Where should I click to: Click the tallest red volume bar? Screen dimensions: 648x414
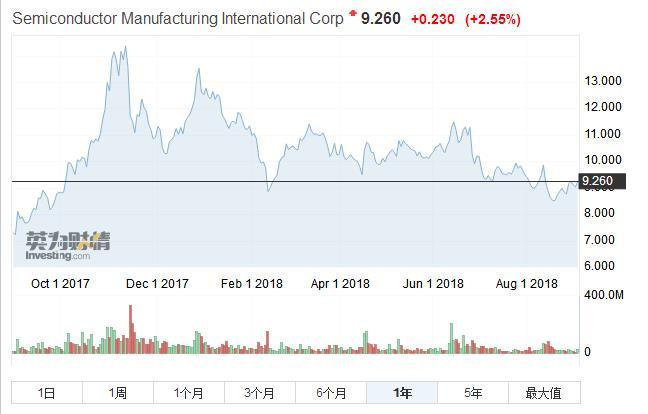pos(131,330)
